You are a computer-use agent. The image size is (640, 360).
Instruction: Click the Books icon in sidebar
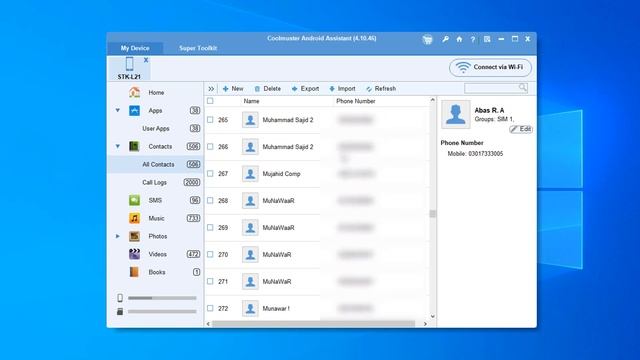(x=134, y=272)
